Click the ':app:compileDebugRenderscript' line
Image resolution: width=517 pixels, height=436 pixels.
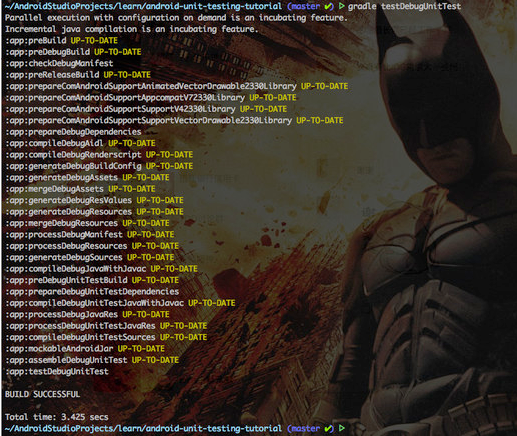[99, 155]
